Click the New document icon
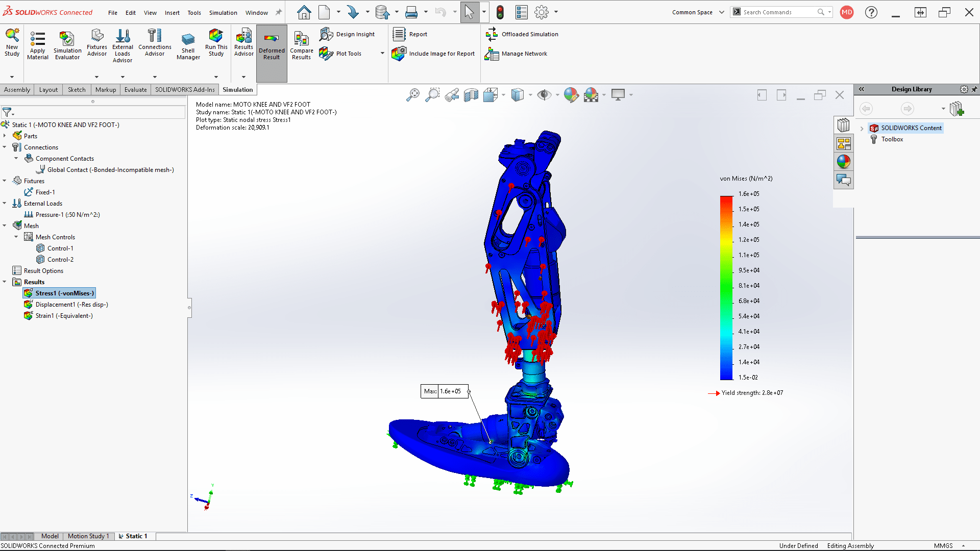980x551 pixels. tap(324, 12)
